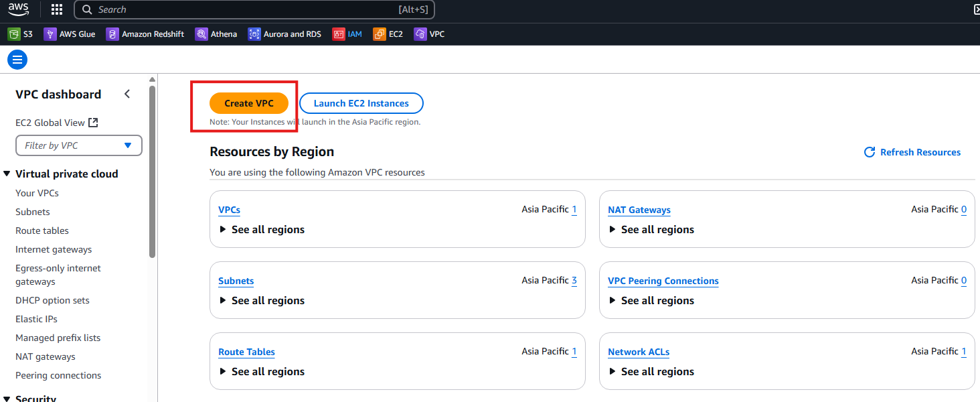The image size is (980, 402).
Task: Click the search magnifier icon
Action: pos(87,9)
